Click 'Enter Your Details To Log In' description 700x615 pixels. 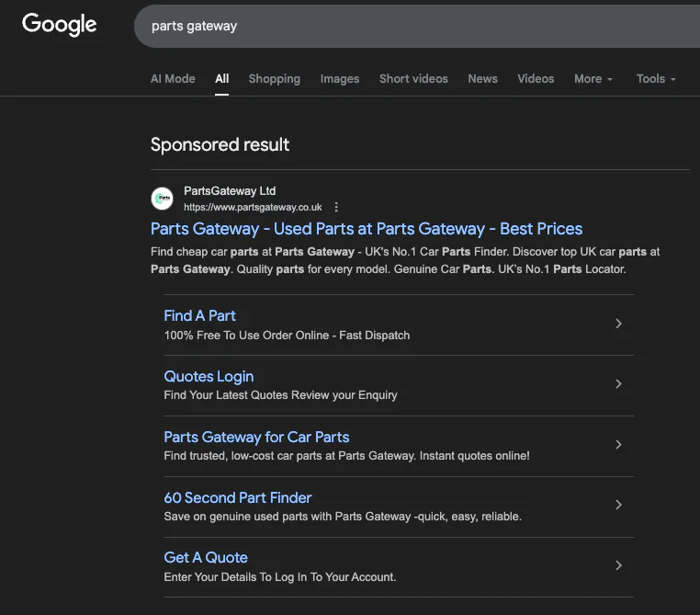pos(280,577)
